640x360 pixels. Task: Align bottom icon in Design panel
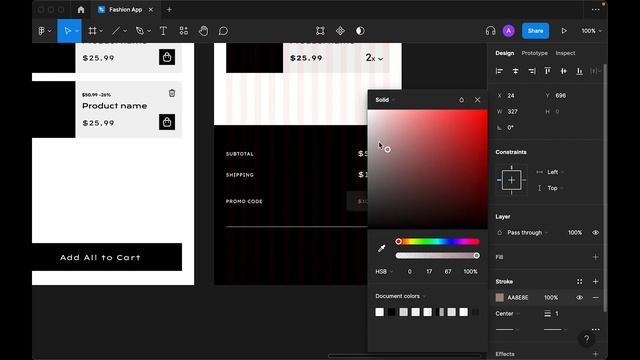[x=580, y=71]
